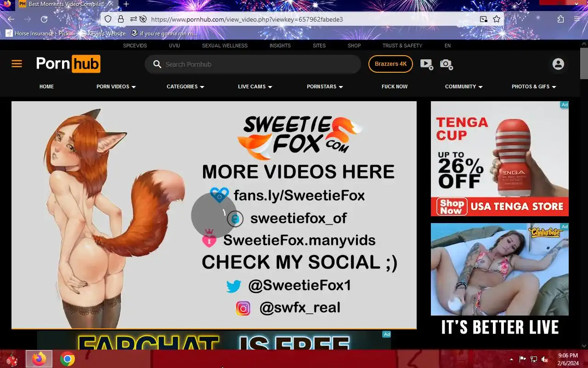Open the TRUST & SAFETY top link
588x368 pixels.
point(402,46)
